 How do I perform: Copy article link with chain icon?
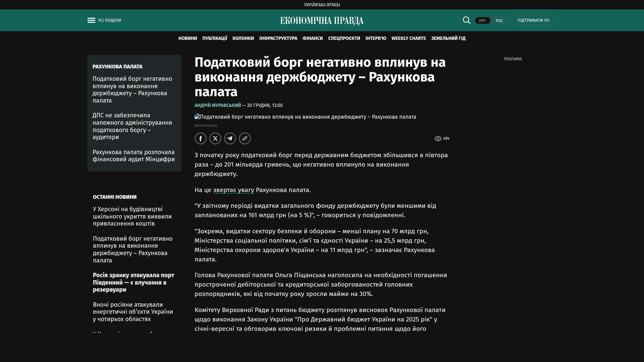click(245, 138)
